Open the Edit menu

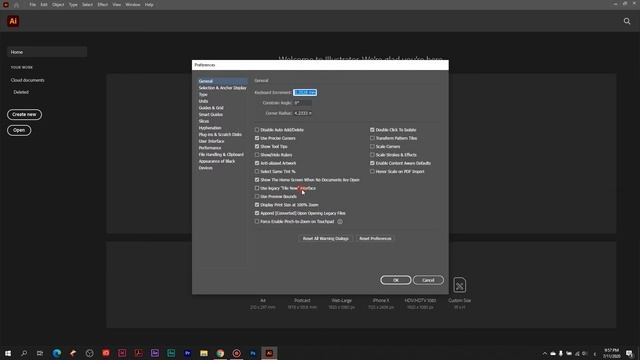44,5
